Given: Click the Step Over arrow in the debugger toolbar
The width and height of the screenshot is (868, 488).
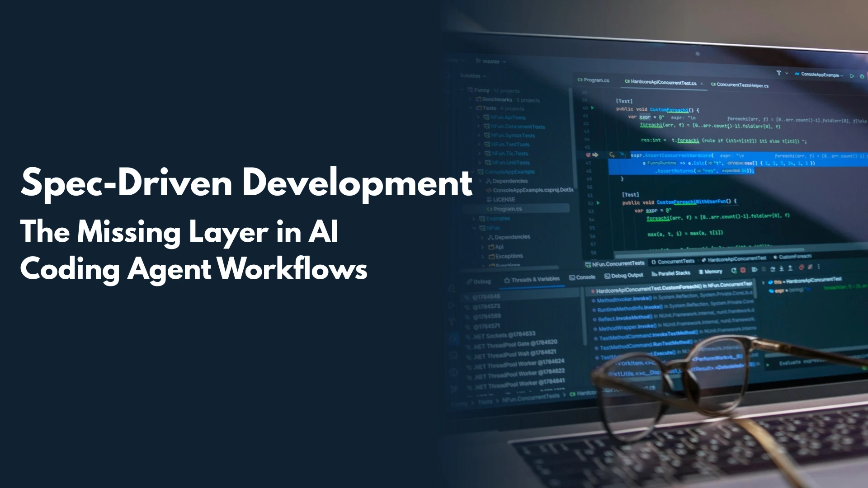Looking at the screenshot, I should (773, 269).
